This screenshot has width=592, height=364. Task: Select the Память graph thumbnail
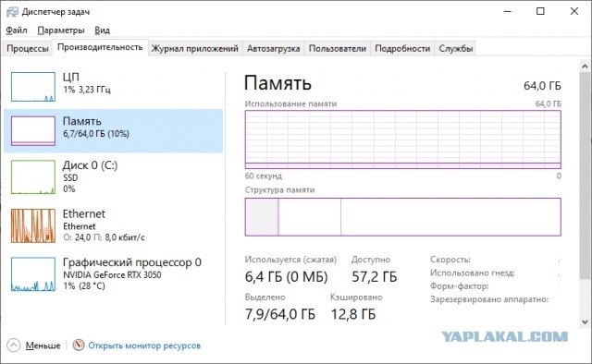(x=33, y=130)
